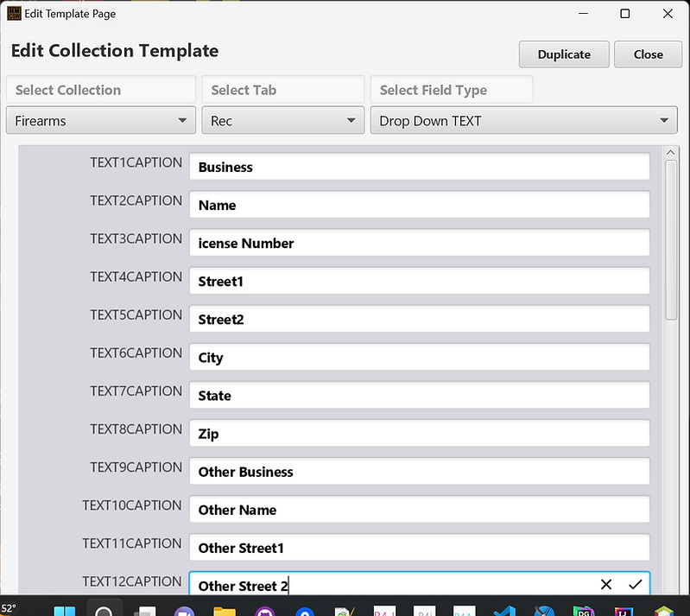
Task: Cancel the edit in the TEXT12CAPTION field
Action: (x=606, y=584)
